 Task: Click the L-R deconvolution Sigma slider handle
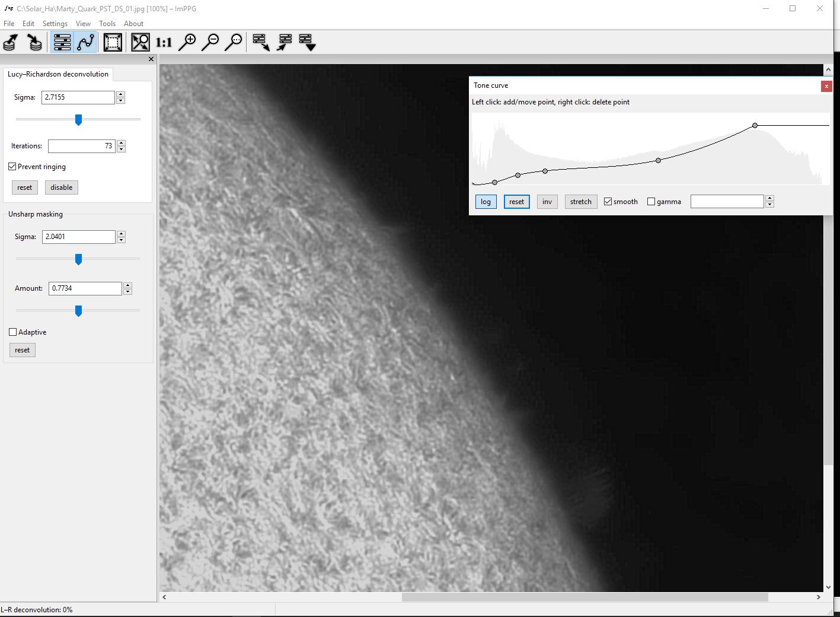78,120
